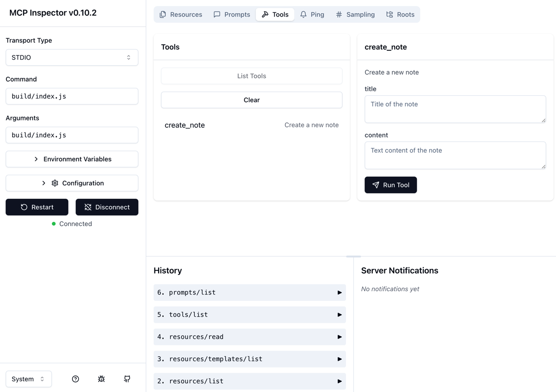Switch to the Resources tab
This screenshot has height=392, width=556.
181,14
